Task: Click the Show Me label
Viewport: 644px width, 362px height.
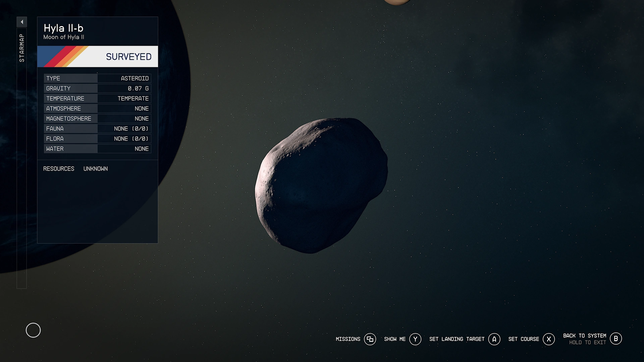Action: [394, 339]
